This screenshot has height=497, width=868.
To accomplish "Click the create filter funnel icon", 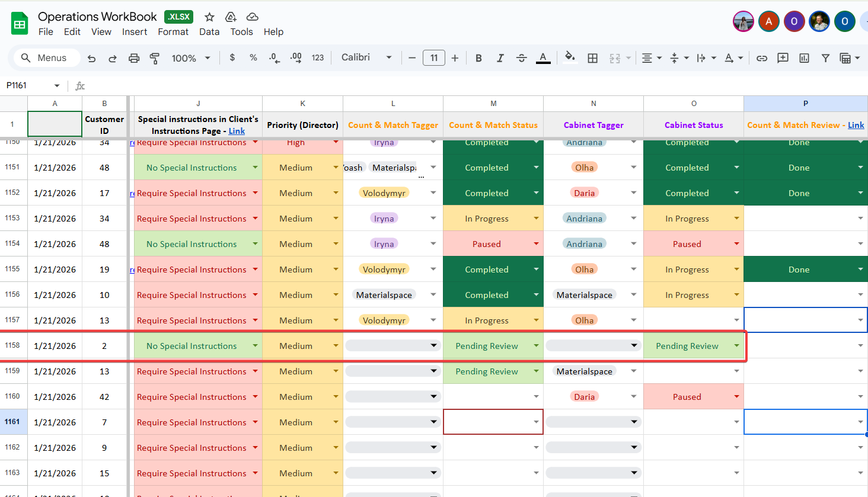I will coord(825,58).
